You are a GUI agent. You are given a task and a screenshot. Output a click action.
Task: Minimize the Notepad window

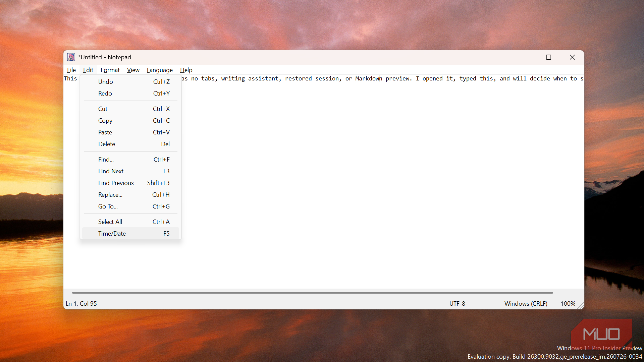click(525, 57)
